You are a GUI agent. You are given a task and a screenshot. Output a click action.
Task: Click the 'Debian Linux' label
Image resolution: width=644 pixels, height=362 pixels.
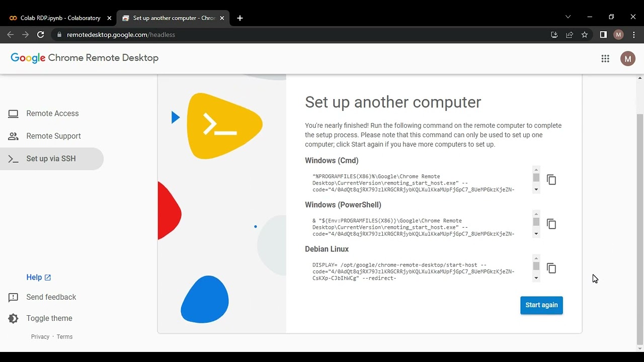[327, 249]
